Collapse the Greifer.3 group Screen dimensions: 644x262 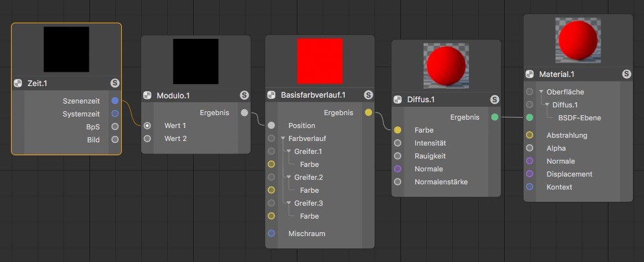(289, 203)
